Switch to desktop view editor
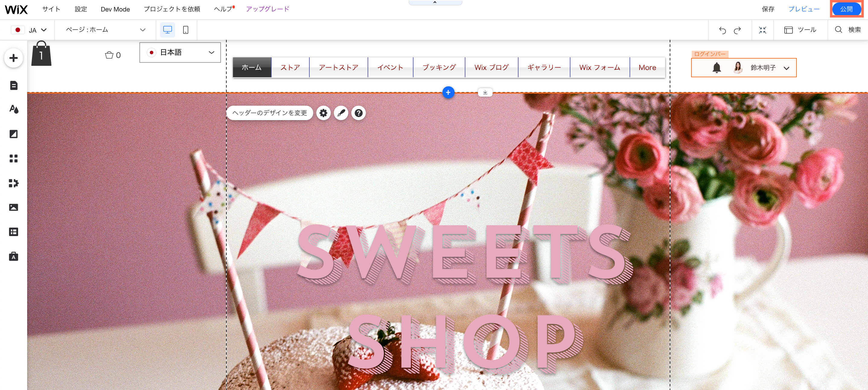868x390 pixels. click(x=167, y=30)
